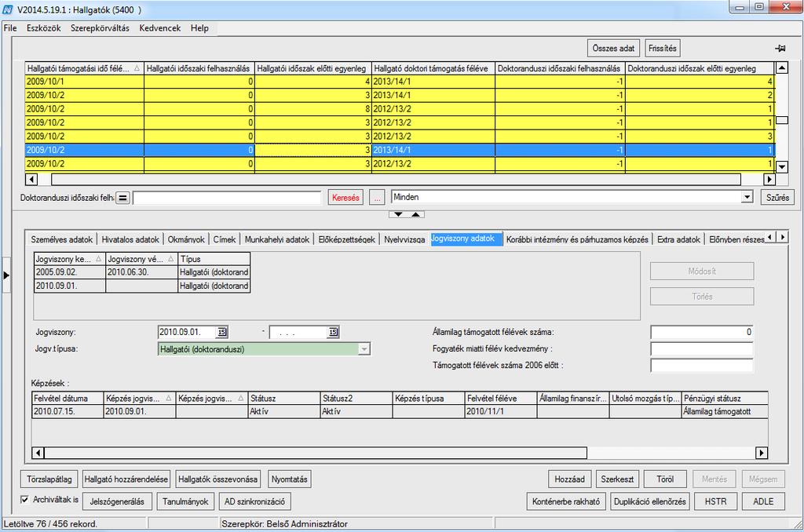The height and width of the screenshot is (532, 804).
Task: Click the red Keresés button
Action: (345, 198)
